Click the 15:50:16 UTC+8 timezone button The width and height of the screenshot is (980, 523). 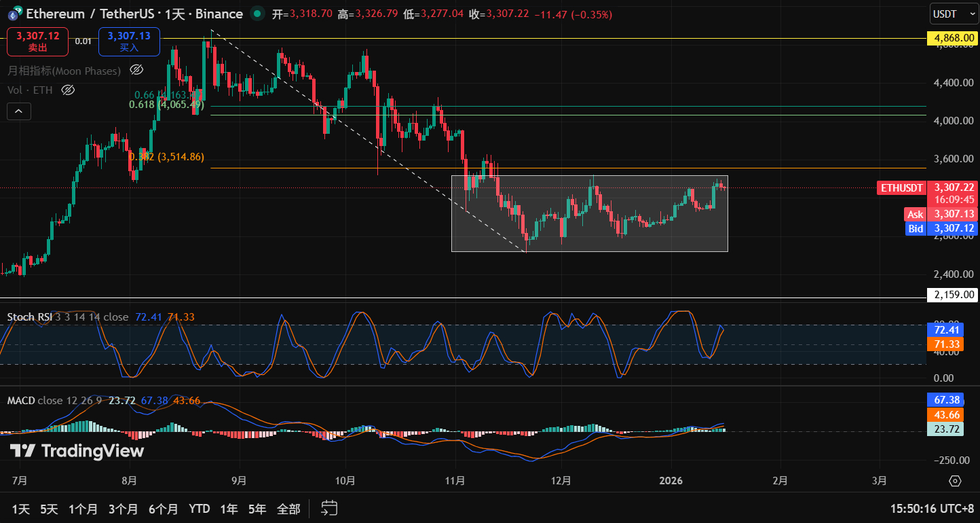[932, 508]
